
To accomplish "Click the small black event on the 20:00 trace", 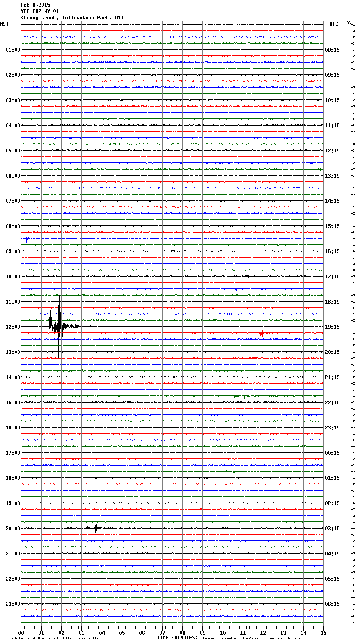I will click(x=96, y=528).
